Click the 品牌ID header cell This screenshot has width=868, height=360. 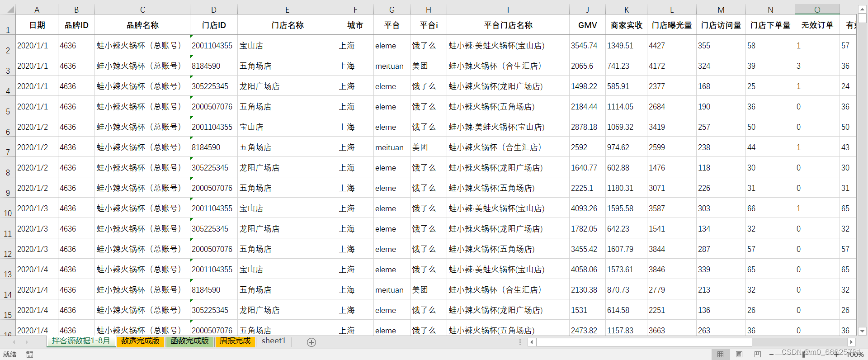pos(76,25)
